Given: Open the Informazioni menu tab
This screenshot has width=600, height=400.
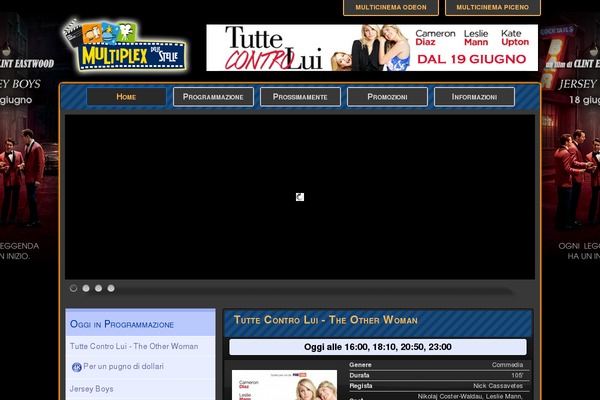Looking at the screenshot, I should pyautogui.click(x=474, y=97).
